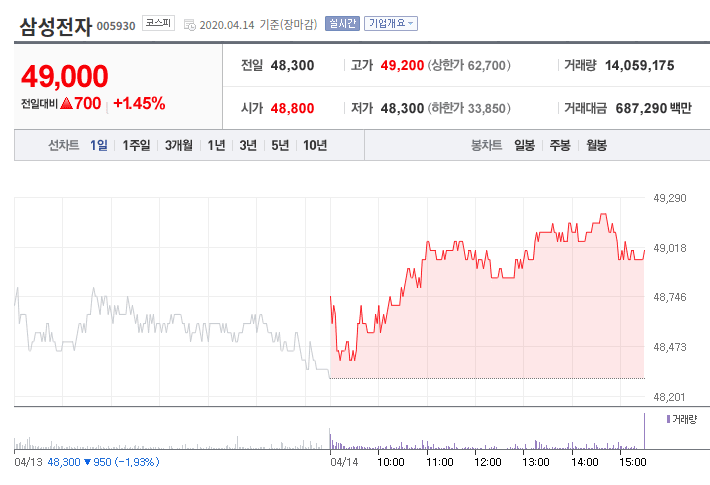Click the calendar icon beside 2020.04.14
Viewport: 710px width, 485px height.
coord(190,23)
